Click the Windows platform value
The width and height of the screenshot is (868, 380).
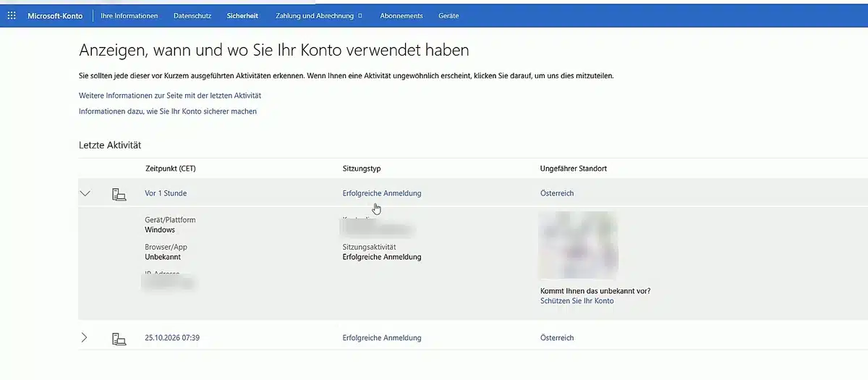(x=160, y=229)
